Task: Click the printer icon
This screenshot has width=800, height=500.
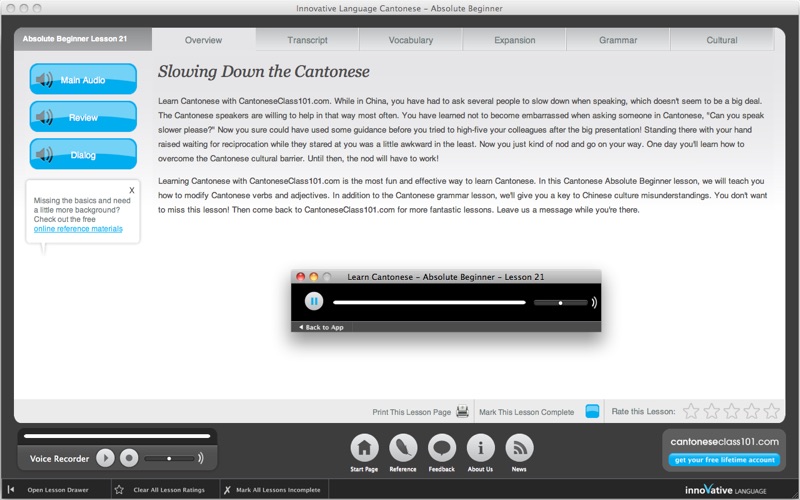Action: [x=462, y=411]
